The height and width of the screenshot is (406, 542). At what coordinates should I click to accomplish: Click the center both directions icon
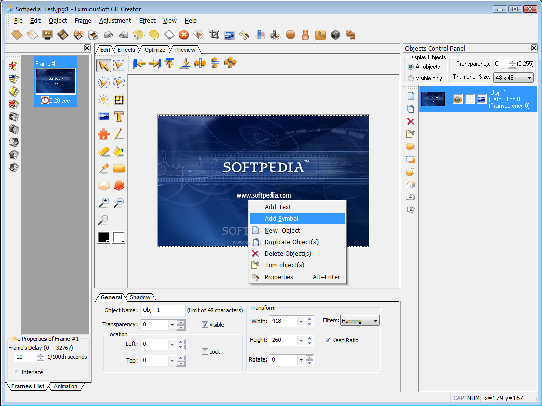pos(230,63)
